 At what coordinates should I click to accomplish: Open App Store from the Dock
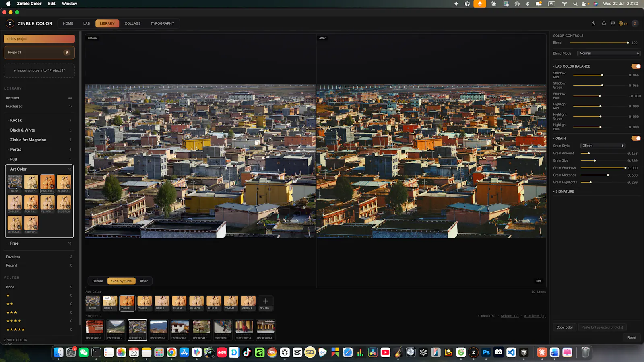click(x=184, y=352)
